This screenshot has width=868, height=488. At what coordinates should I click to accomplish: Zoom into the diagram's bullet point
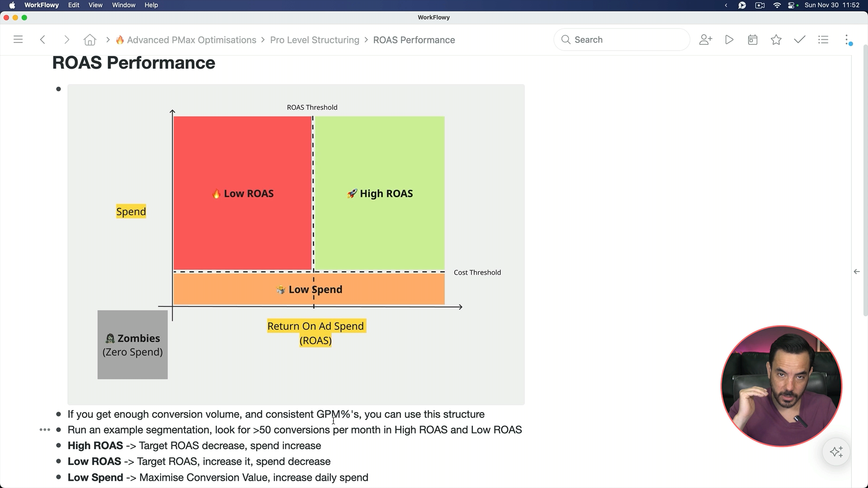pos(58,89)
